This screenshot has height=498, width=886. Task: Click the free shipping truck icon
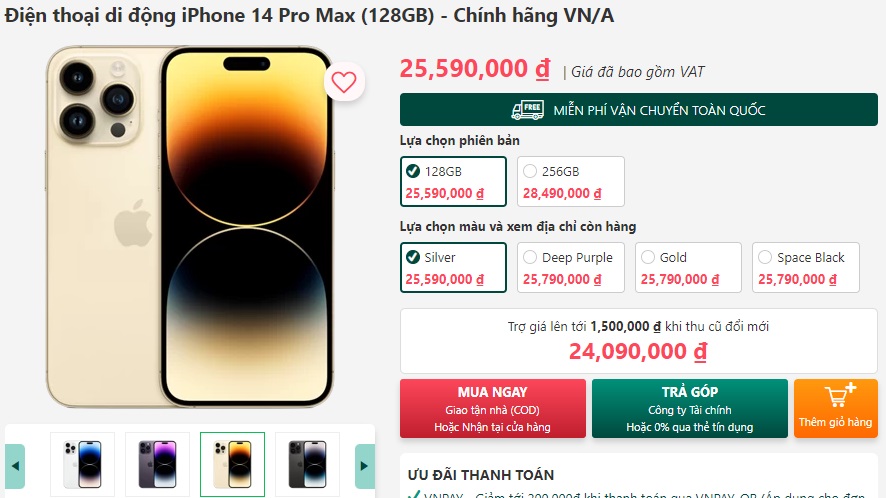coord(527,110)
